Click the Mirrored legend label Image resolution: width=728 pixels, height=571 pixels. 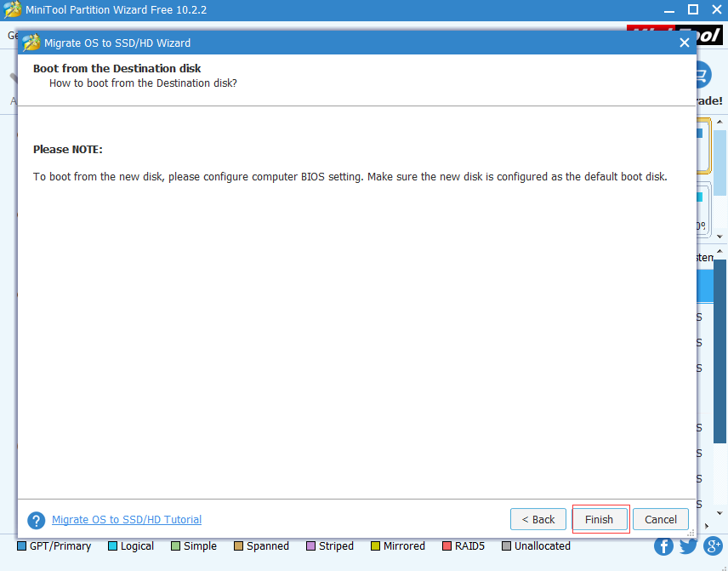(x=404, y=546)
